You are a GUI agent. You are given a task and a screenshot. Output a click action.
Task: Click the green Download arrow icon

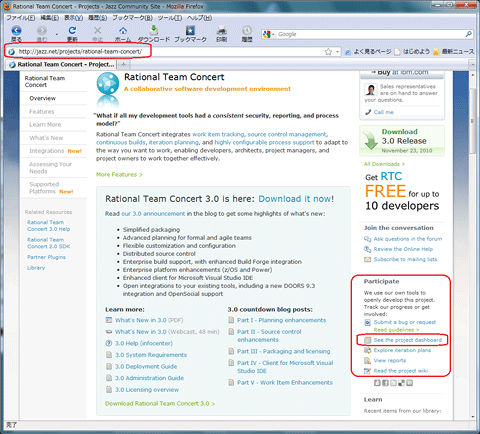371,140
